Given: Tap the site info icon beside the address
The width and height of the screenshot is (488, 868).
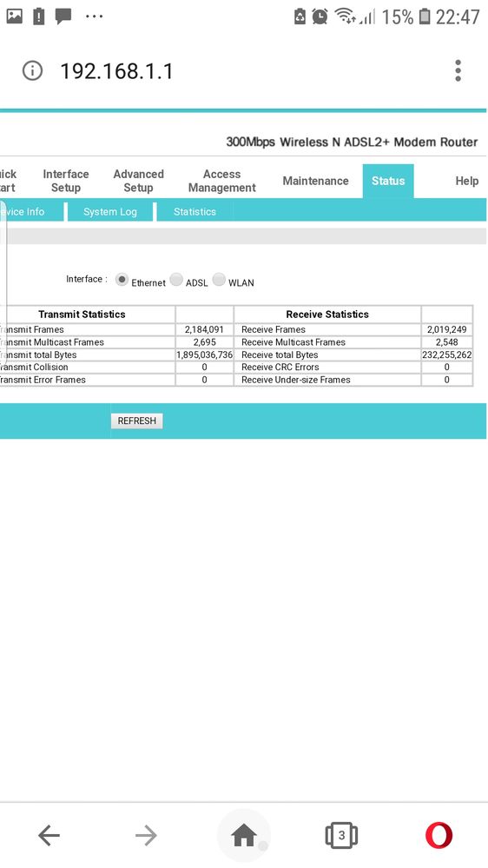Looking at the screenshot, I should tap(32, 71).
